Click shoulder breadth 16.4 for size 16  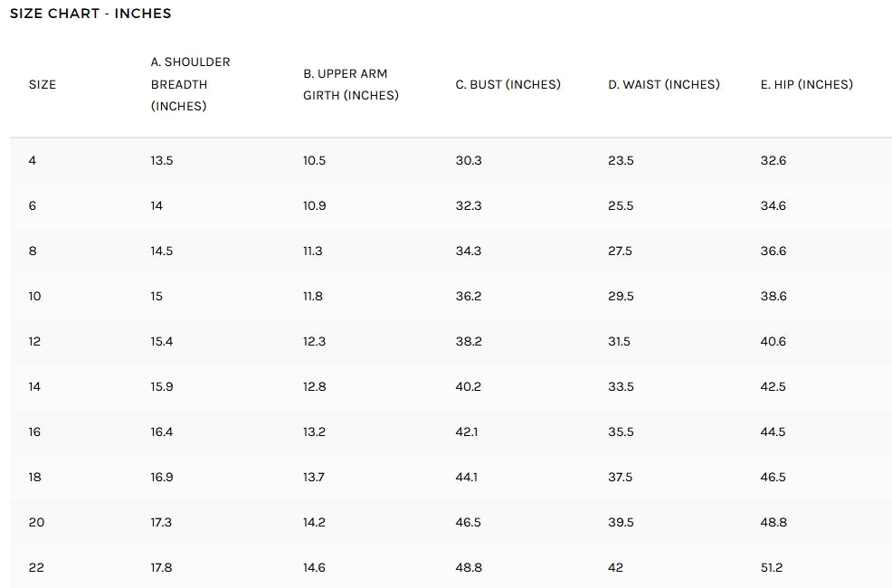[162, 432]
